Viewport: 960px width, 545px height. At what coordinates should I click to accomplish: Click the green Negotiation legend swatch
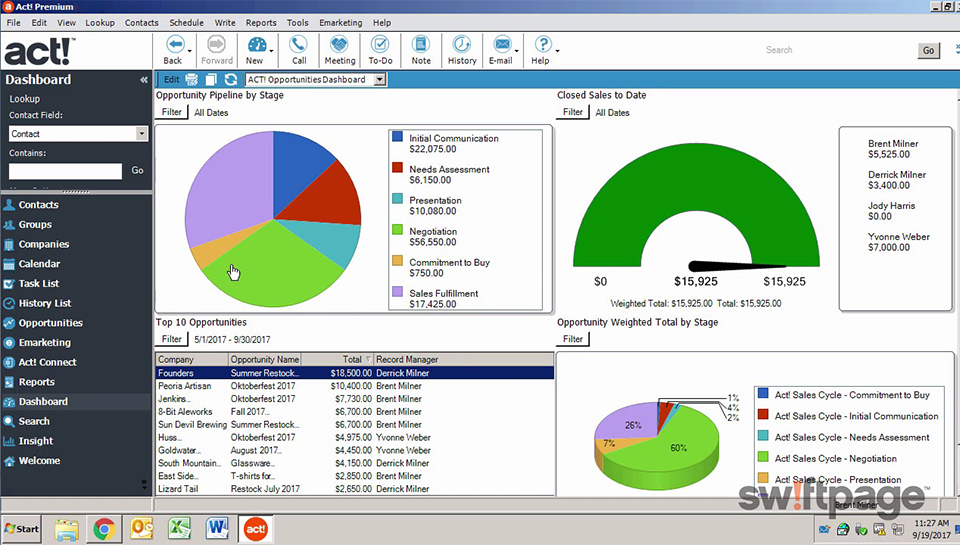pyautogui.click(x=397, y=230)
